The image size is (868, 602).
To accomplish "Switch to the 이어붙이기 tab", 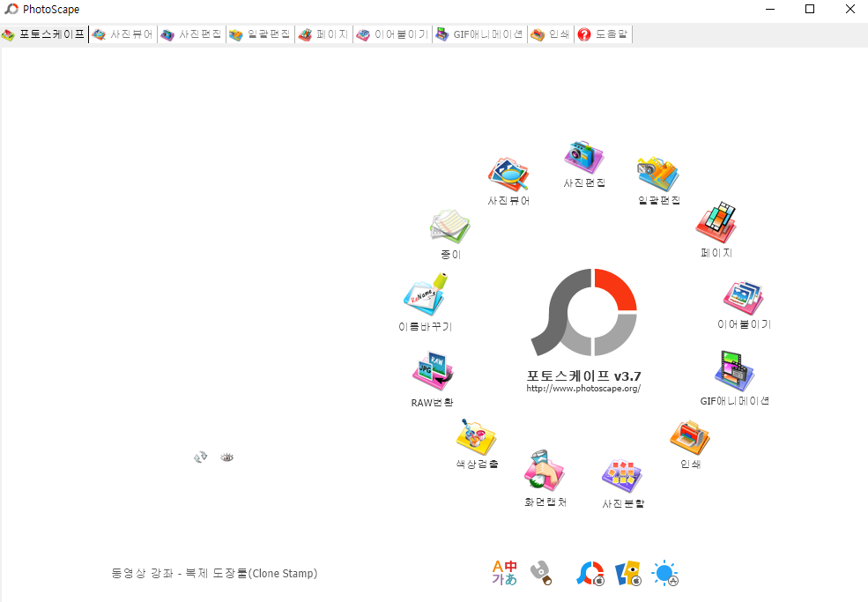I will click(x=392, y=34).
